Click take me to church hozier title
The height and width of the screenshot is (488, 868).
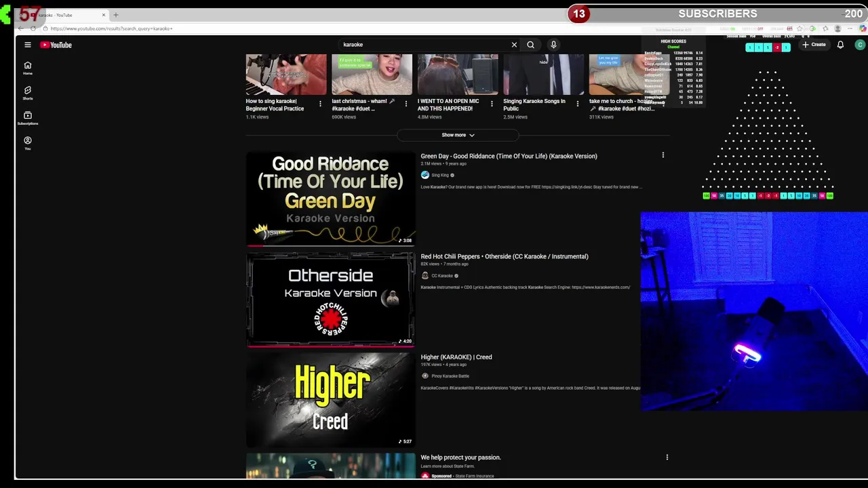[x=622, y=105]
